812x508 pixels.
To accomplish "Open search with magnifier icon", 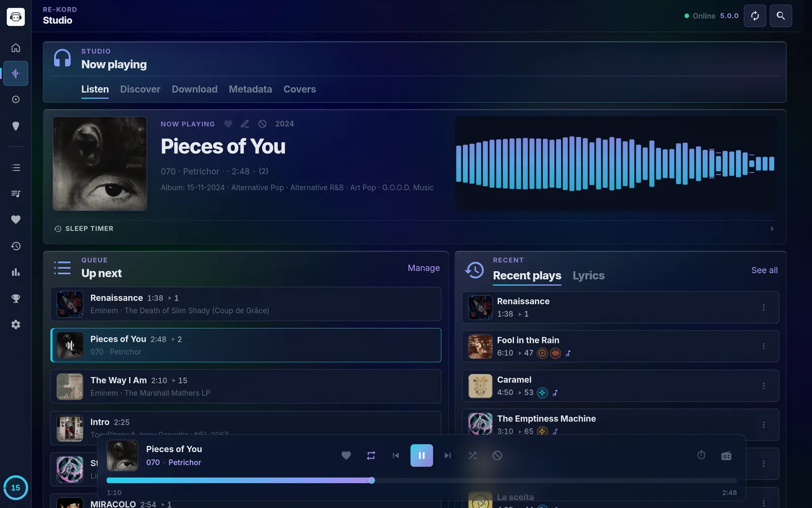I will point(781,16).
